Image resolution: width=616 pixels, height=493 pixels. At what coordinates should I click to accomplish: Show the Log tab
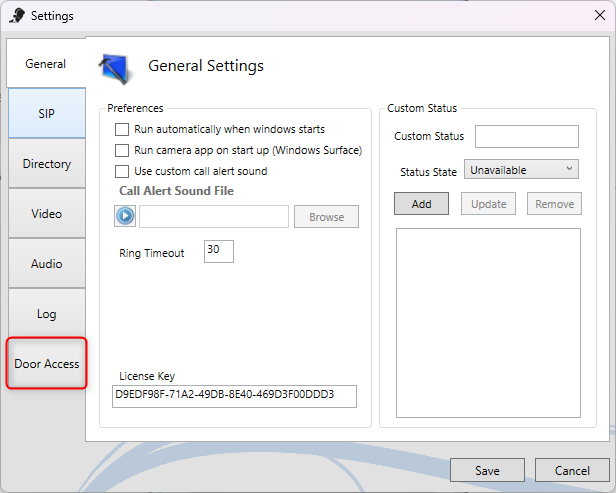[x=47, y=313]
